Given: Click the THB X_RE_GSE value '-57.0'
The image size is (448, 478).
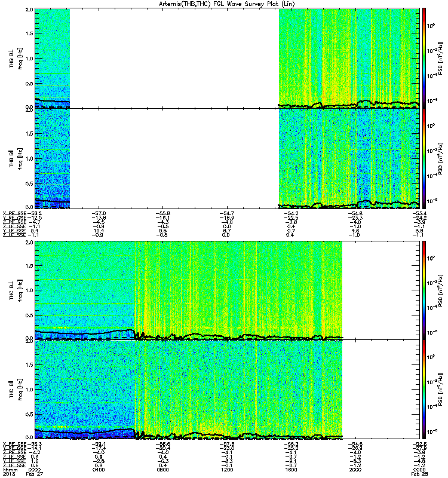Looking at the screenshot, I should click(98, 213).
